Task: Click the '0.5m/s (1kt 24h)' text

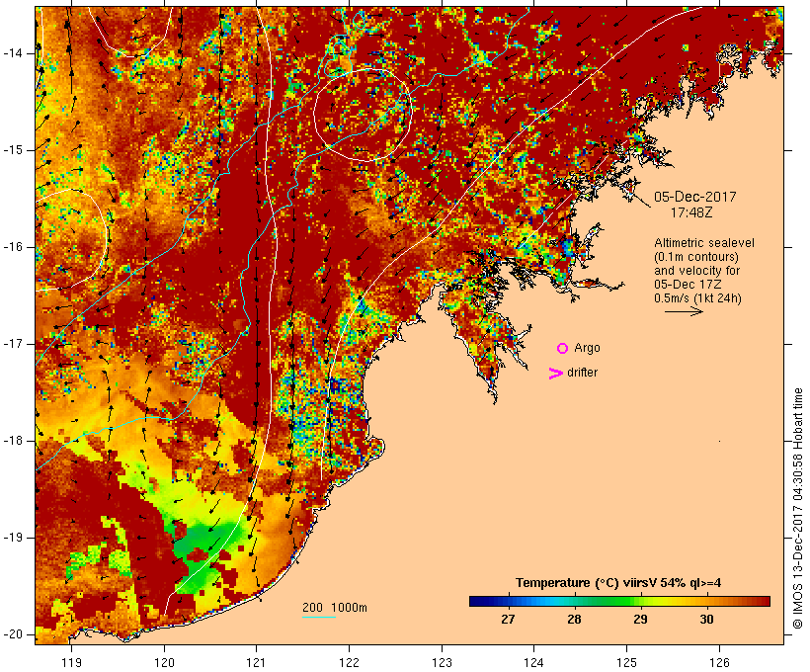Action: click(697, 298)
